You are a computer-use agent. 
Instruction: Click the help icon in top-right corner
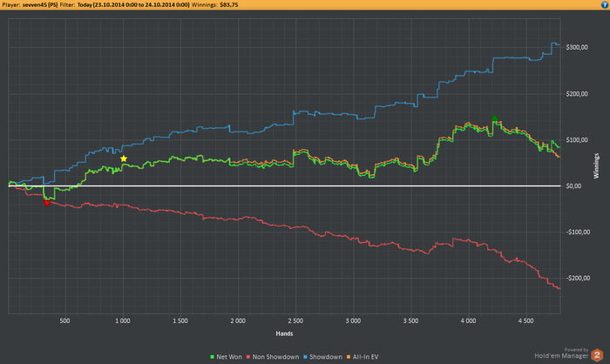click(x=605, y=4)
